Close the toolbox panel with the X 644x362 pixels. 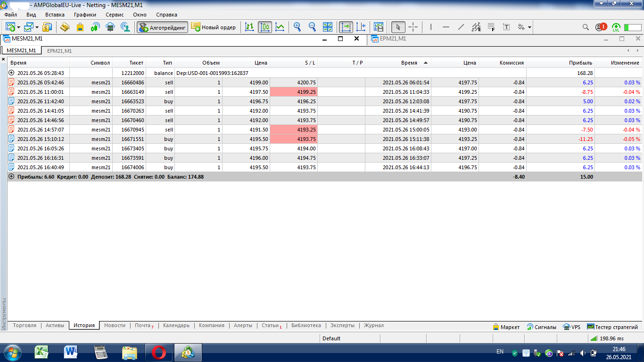click(x=3, y=60)
